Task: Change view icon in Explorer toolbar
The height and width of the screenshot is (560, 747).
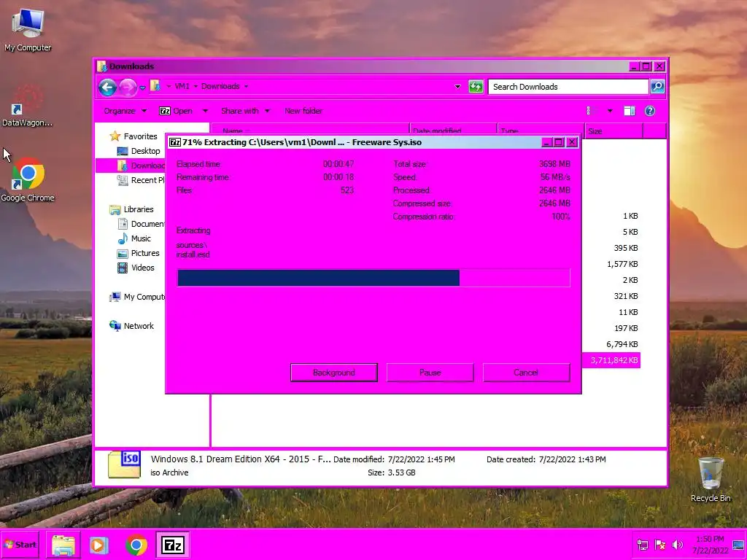Action: click(x=591, y=111)
